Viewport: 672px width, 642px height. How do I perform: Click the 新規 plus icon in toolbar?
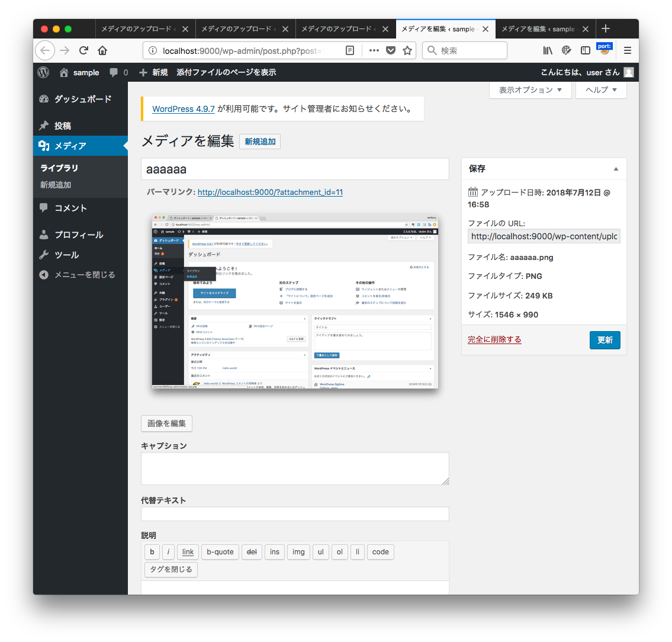point(142,72)
